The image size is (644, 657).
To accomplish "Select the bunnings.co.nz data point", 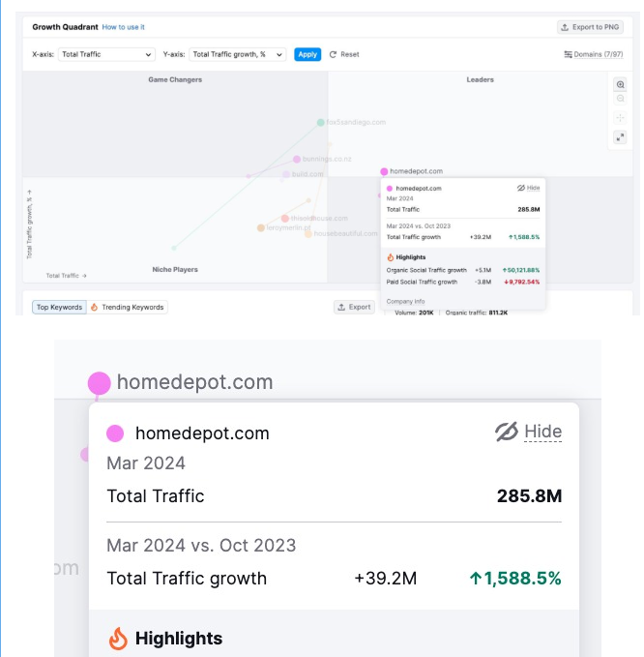I will [x=297, y=160].
